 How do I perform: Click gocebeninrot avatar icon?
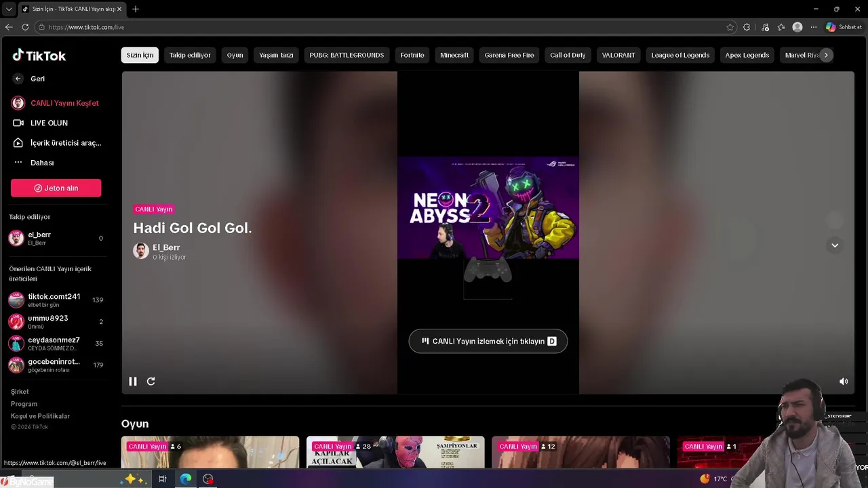[16, 365]
